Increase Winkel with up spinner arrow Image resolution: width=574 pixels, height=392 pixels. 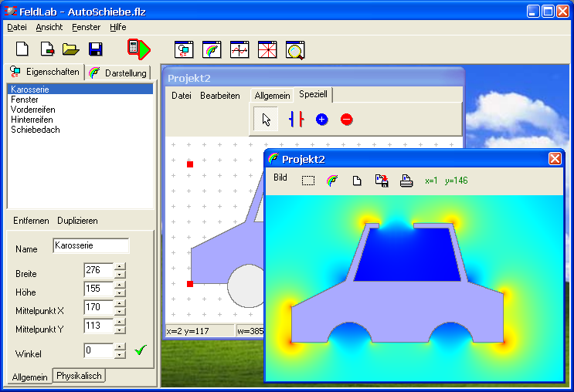[120, 346]
